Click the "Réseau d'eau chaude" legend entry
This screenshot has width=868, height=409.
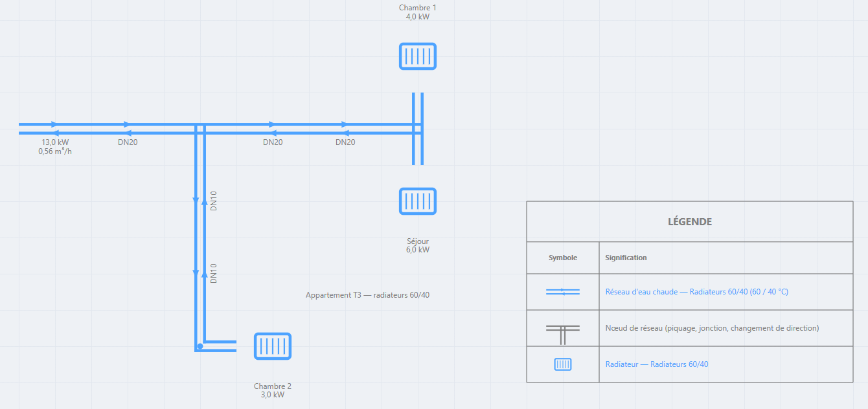(x=697, y=292)
